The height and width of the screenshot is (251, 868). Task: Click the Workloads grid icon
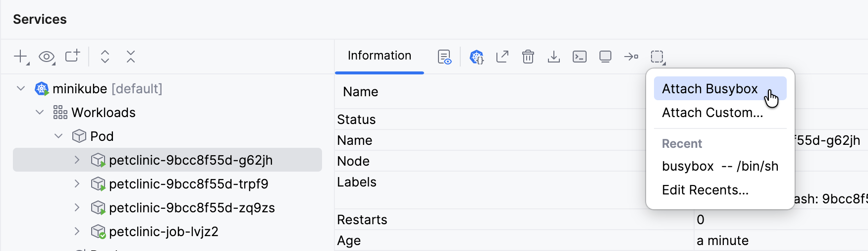pyautogui.click(x=60, y=113)
